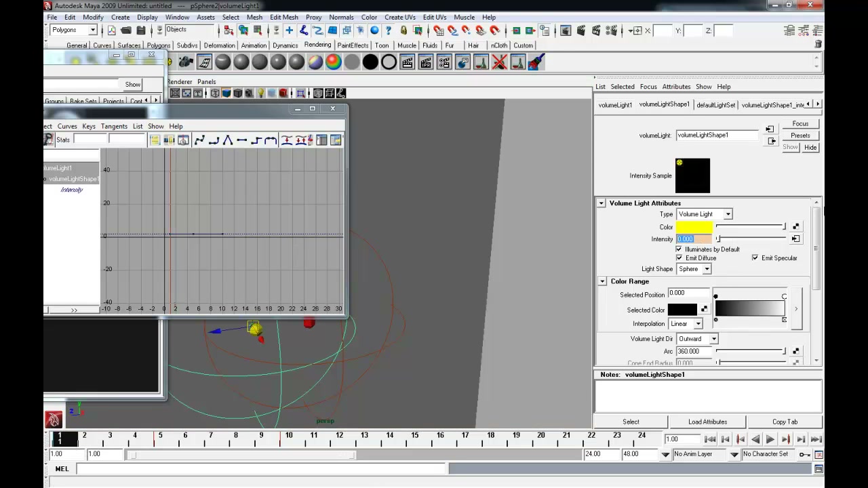Click the play forwards button
868x488 pixels.
[770, 440]
